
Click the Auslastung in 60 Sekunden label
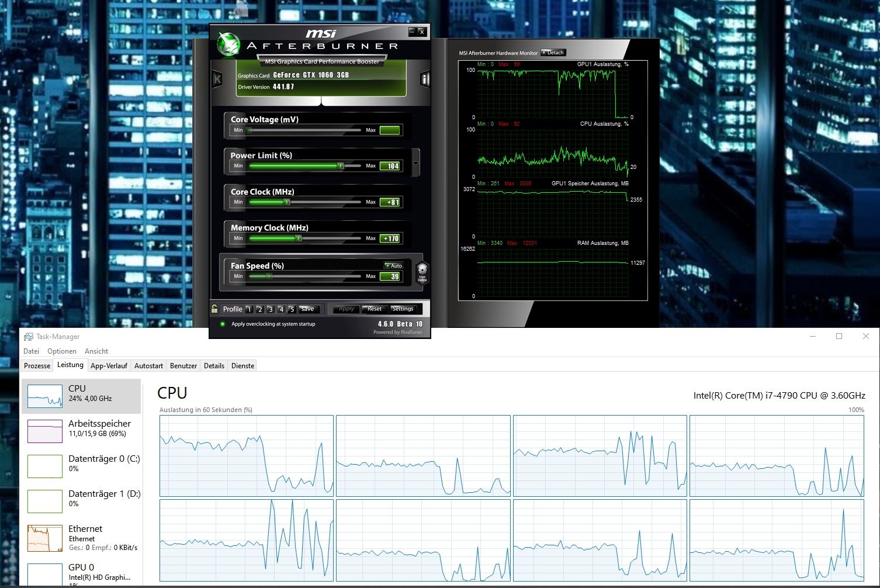point(206,410)
